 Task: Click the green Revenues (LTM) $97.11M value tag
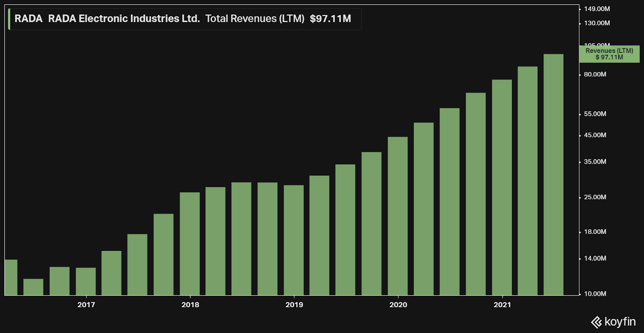pyautogui.click(x=609, y=54)
